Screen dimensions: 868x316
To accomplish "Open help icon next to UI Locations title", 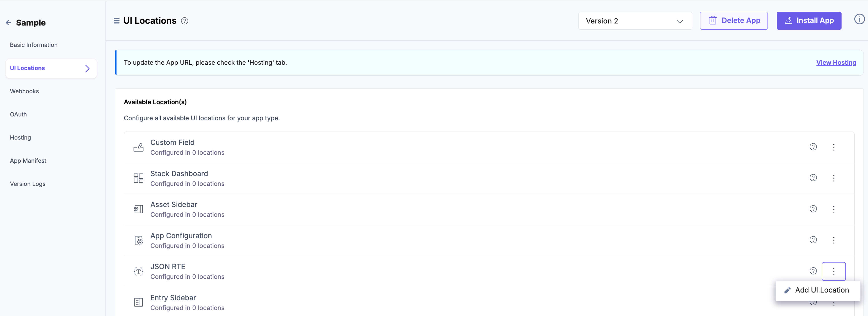I will point(184,21).
